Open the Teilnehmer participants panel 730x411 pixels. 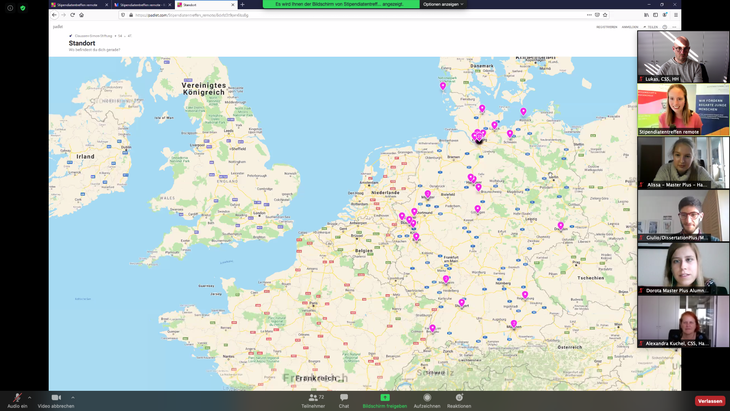(x=313, y=399)
